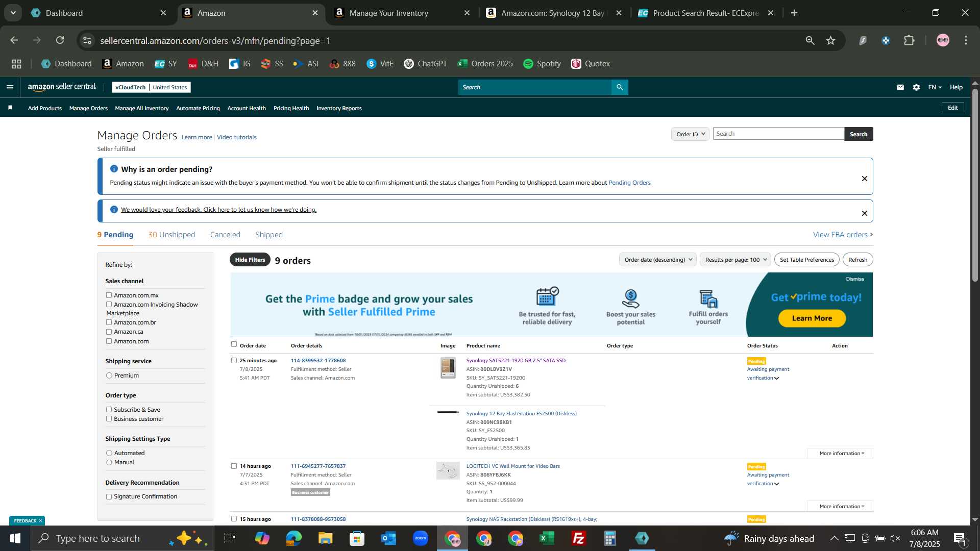Click the search magnifier button in header
The width and height of the screenshot is (980, 551).
pyautogui.click(x=620, y=87)
